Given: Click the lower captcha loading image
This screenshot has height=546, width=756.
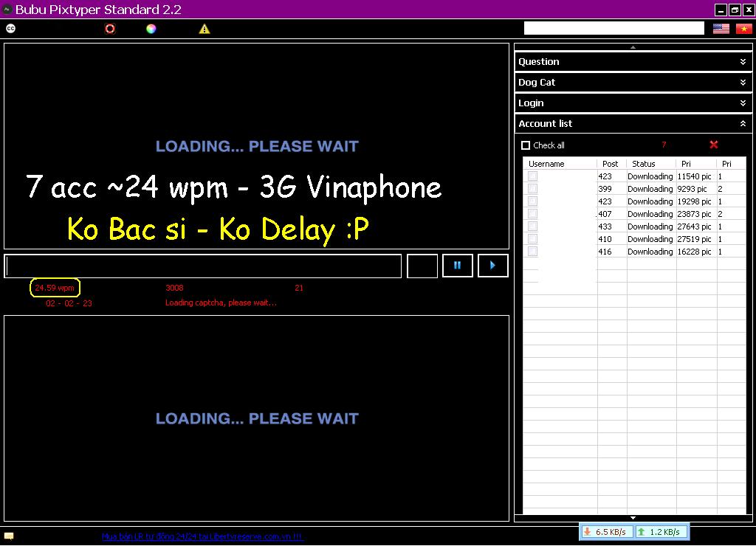Looking at the screenshot, I should [x=256, y=418].
